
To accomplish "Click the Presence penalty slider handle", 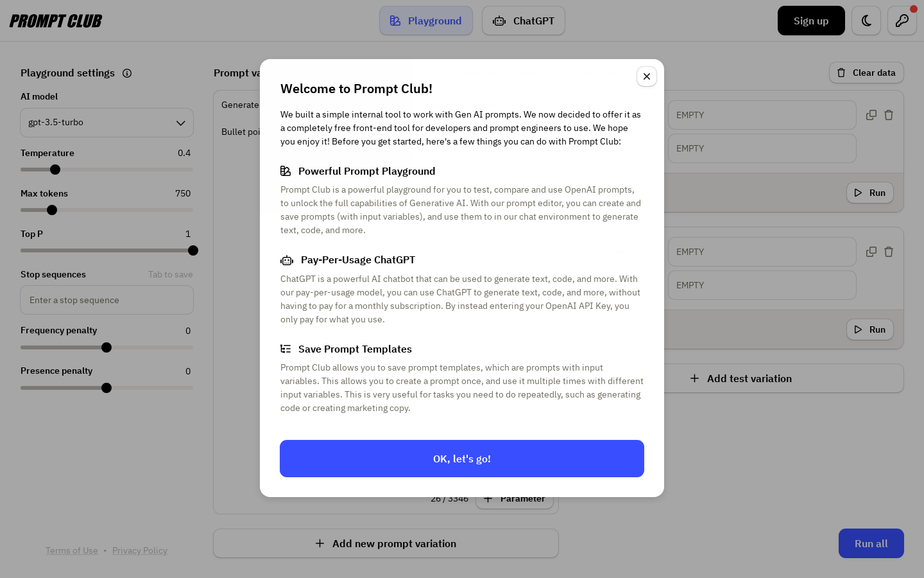I will coord(107,388).
